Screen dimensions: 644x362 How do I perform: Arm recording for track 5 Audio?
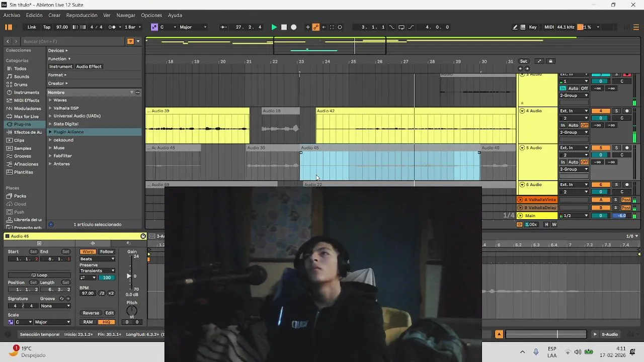627,148
